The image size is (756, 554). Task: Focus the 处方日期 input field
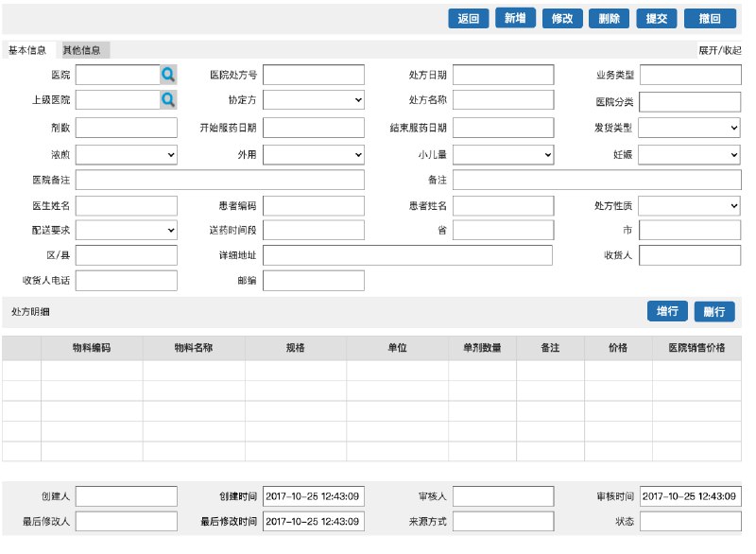(503, 75)
